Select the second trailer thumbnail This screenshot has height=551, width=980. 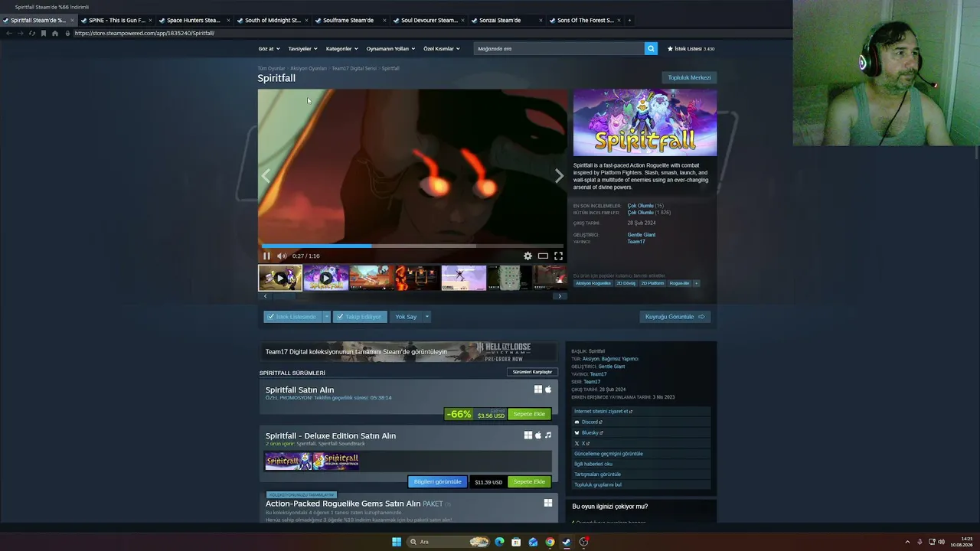325,278
